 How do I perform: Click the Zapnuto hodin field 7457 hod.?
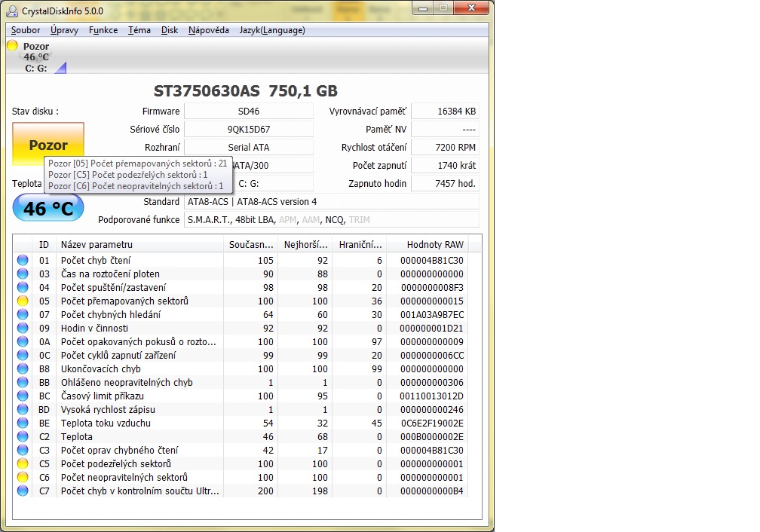[x=445, y=183]
